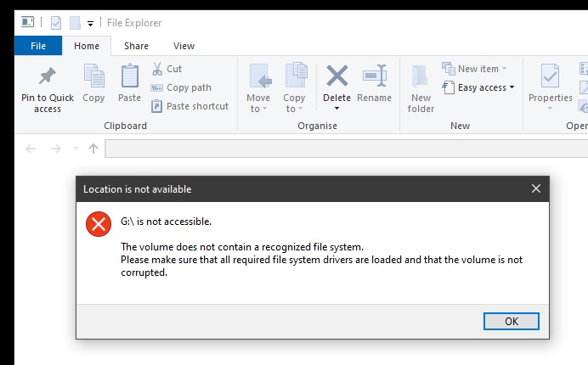This screenshot has width=588, height=365.
Task: Click the red Delete X icon
Action: tap(336, 76)
